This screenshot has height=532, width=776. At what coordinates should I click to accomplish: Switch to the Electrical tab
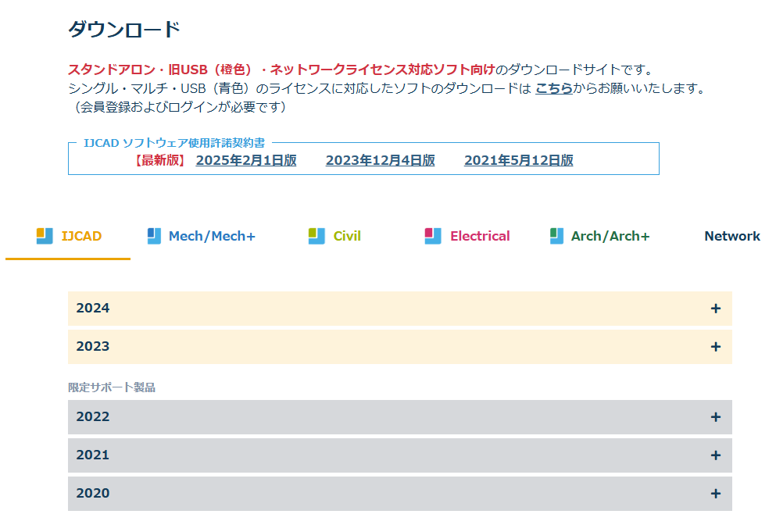[480, 236]
